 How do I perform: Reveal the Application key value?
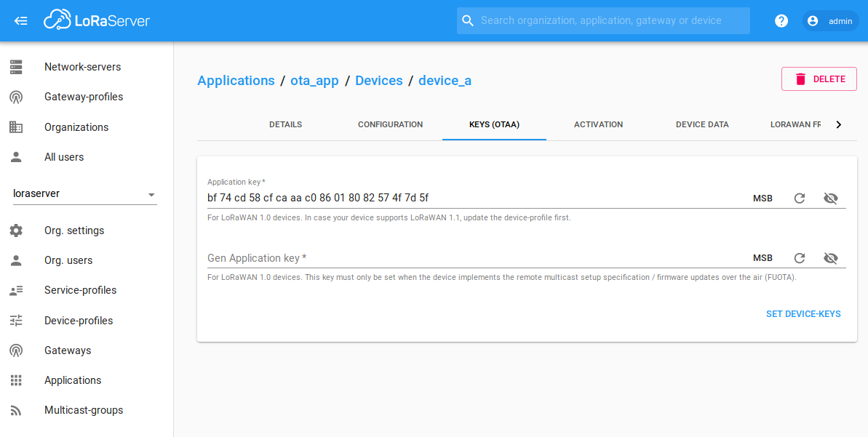(x=830, y=197)
